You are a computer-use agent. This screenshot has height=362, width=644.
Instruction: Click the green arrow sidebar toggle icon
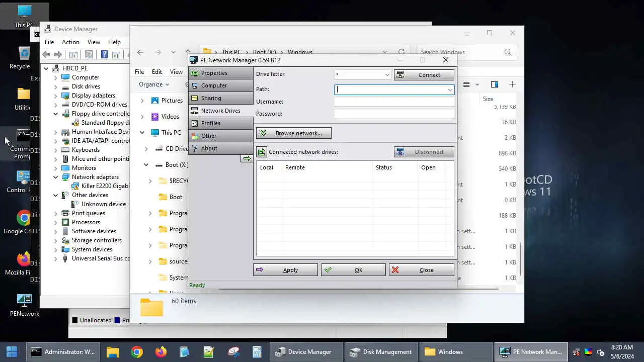click(247, 158)
